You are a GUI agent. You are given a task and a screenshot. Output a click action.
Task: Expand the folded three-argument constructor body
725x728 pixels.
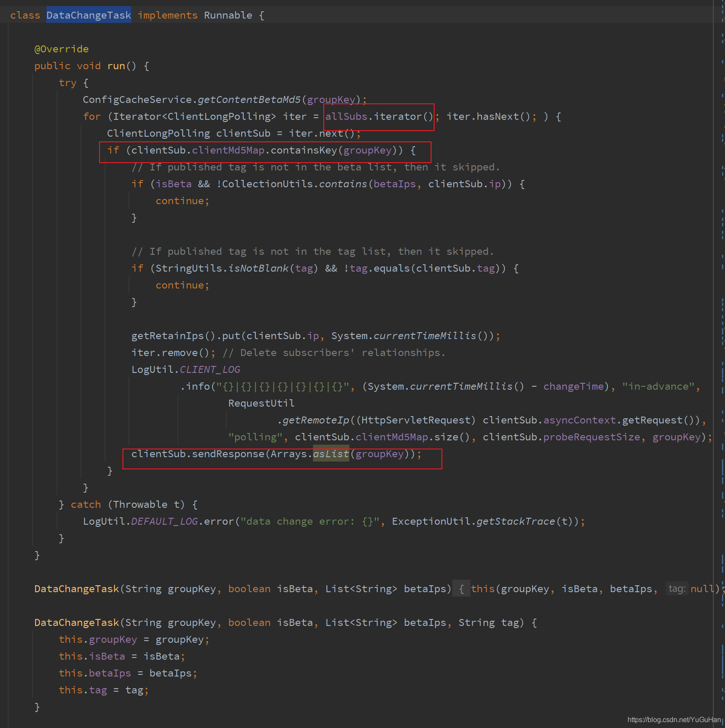coord(461,589)
